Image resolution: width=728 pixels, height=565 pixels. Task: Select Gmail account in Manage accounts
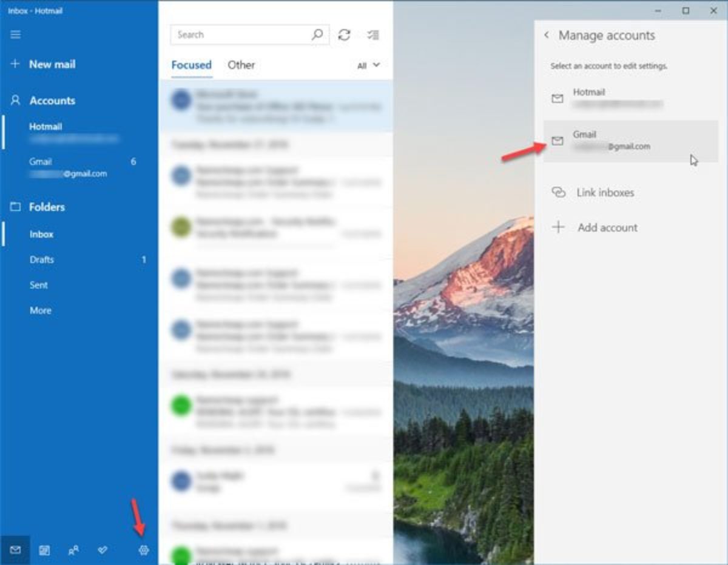(630, 141)
